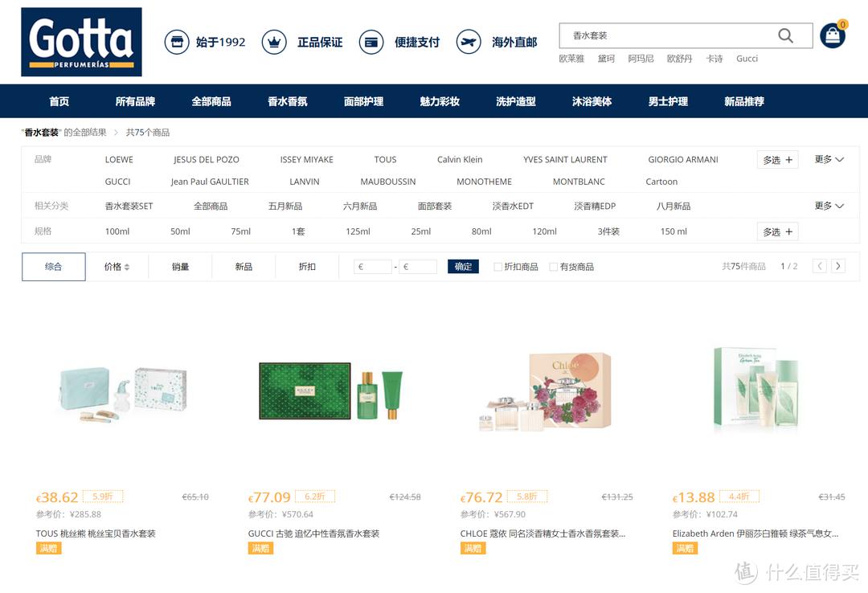Enable specification multi-select 多选 button
This screenshot has height=593, width=868.
tap(777, 232)
